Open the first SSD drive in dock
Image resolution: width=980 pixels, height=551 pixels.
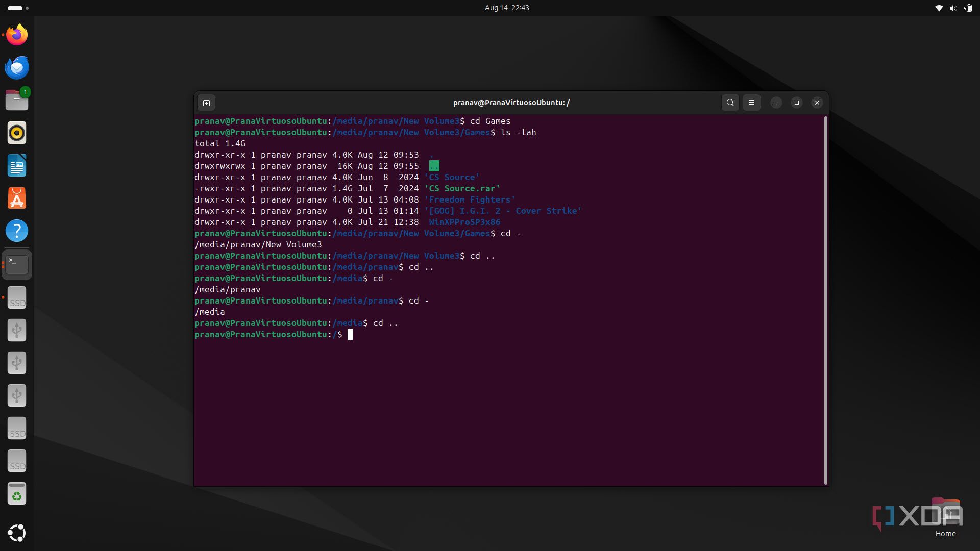tap(17, 298)
